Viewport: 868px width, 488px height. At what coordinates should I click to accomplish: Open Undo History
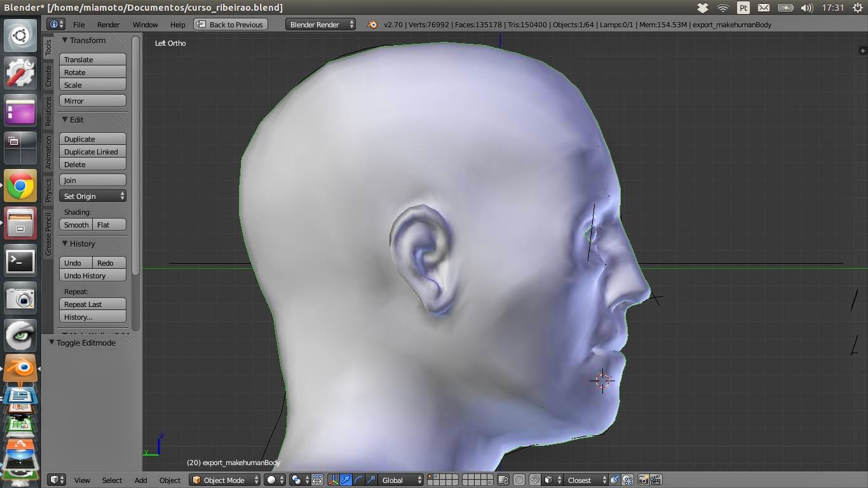93,275
